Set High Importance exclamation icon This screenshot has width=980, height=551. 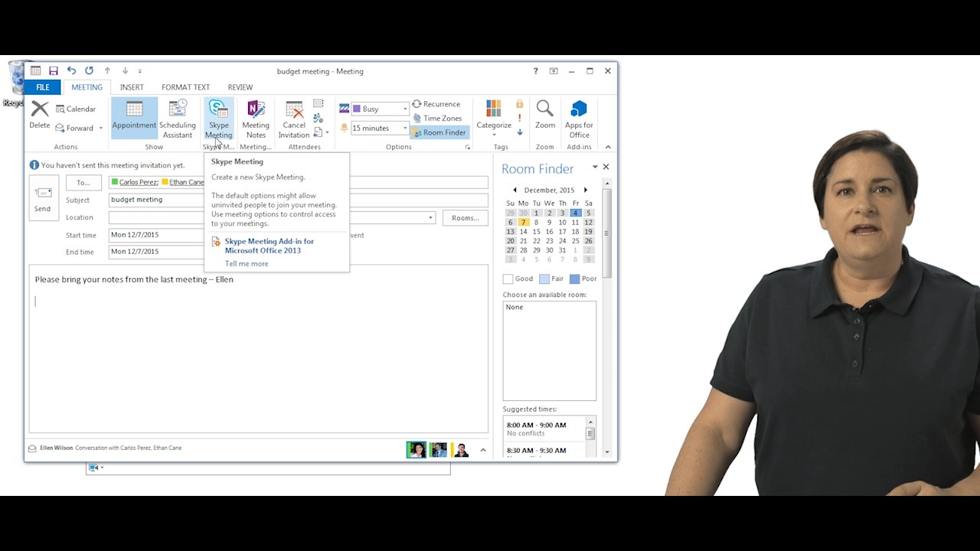tap(520, 118)
